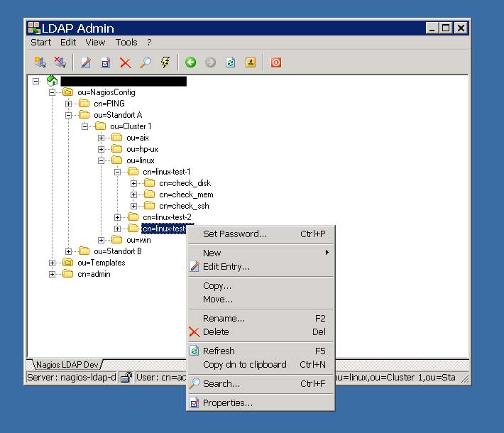Screen dimensions: 504x433
Task: Click the ou=Templates folder icon
Action: pyautogui.click(x=68, y=263)
